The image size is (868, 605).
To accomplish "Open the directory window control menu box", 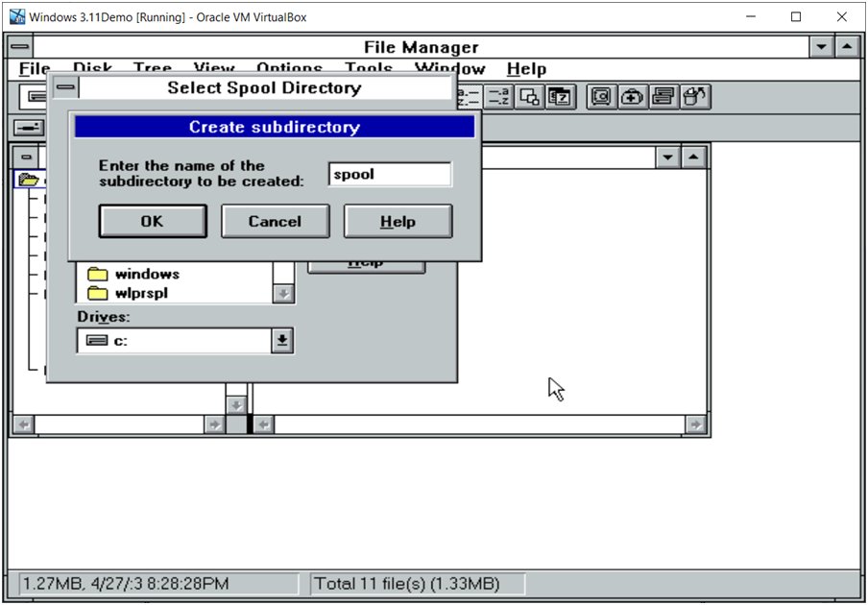I will [26, 157].
